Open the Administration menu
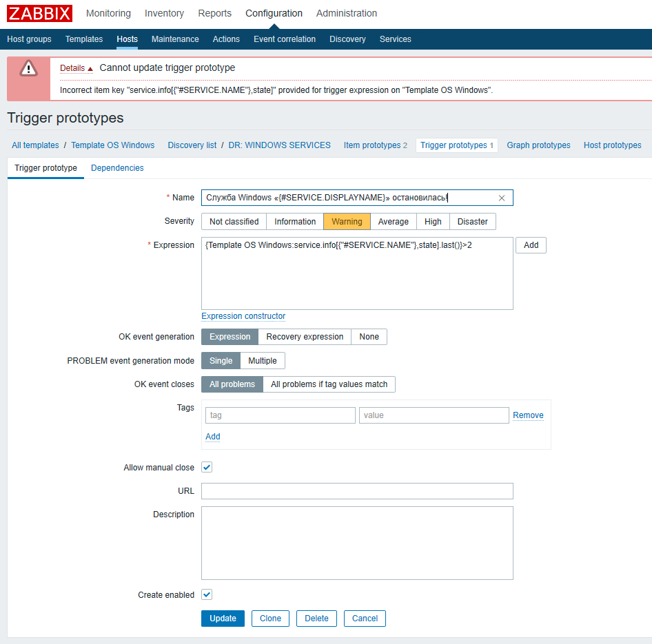The height and width of the screenshot is (644, 652). click(347, 13)
